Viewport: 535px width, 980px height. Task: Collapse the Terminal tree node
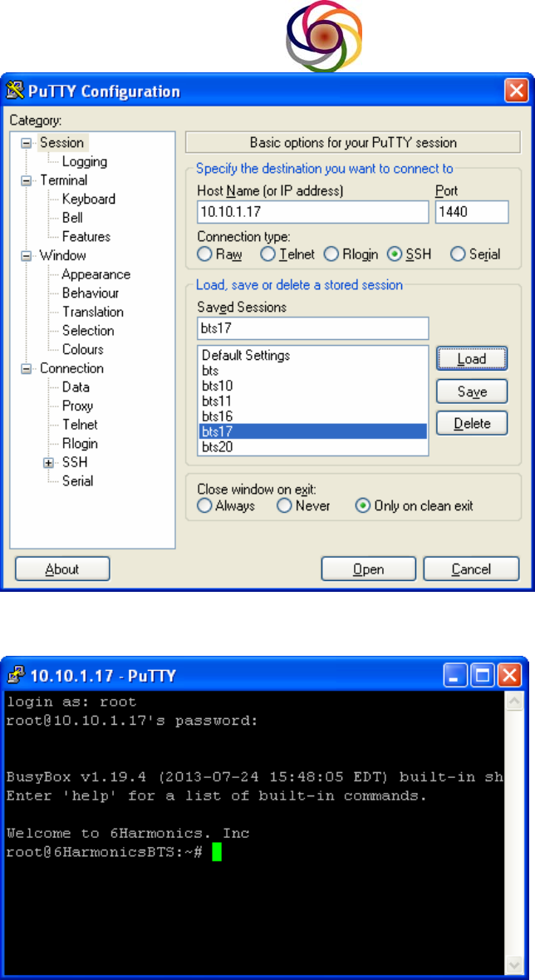pyautogui.click(x=26, y=180)
